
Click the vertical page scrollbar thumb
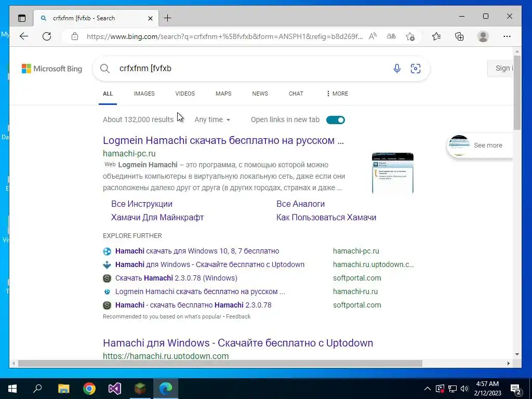coord(517,92)
